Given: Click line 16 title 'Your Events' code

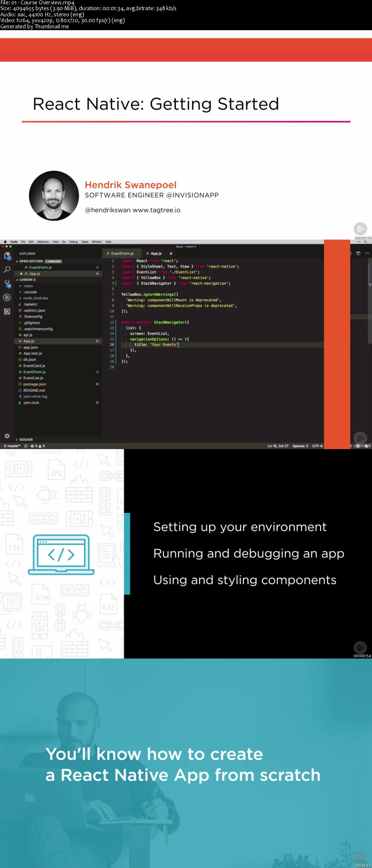Looking at the screenshot, I should point(155,345).
